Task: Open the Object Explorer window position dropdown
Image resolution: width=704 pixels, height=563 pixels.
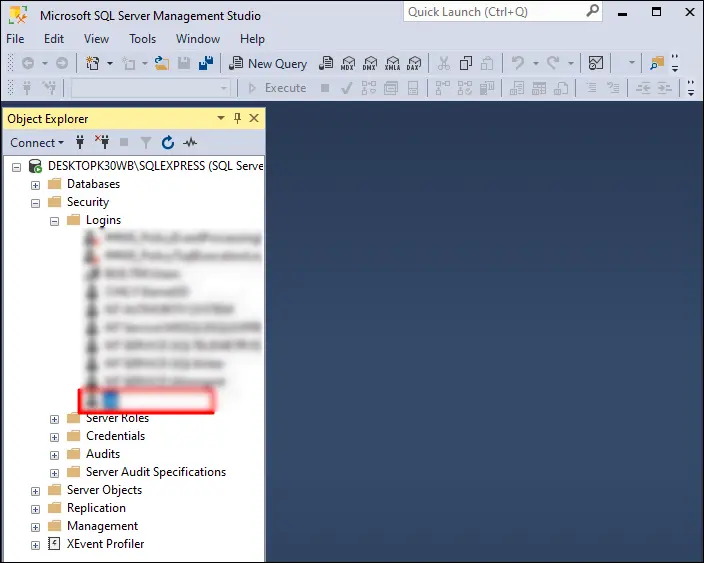Action: pyautogui.click(x=220, y=119)
